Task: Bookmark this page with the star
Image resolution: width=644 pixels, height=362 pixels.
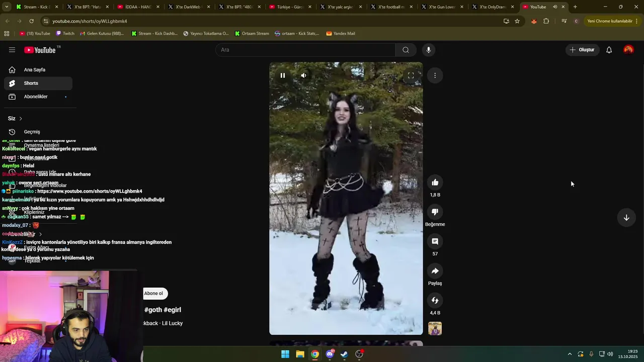Action: coord(517,21)
